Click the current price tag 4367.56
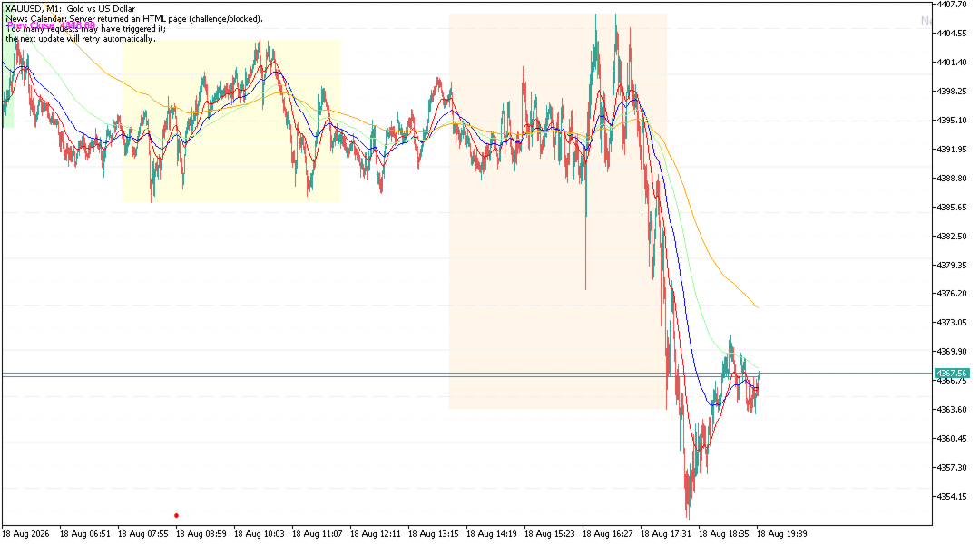Viewport: 980px width, 544px height. coord(951,373)
